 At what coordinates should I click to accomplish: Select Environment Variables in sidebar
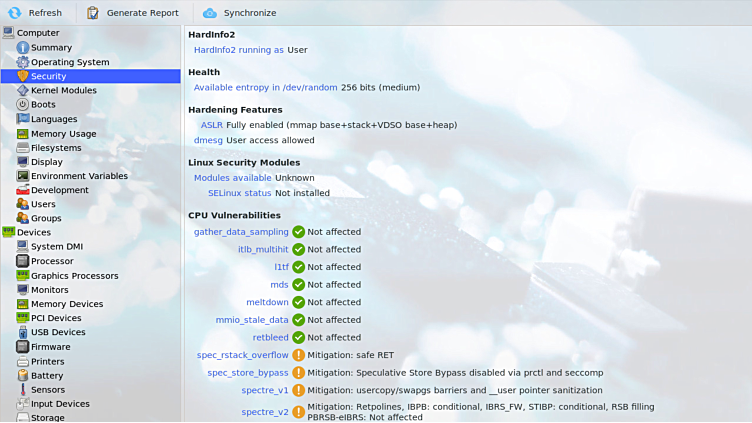click(x=79, y=176)
